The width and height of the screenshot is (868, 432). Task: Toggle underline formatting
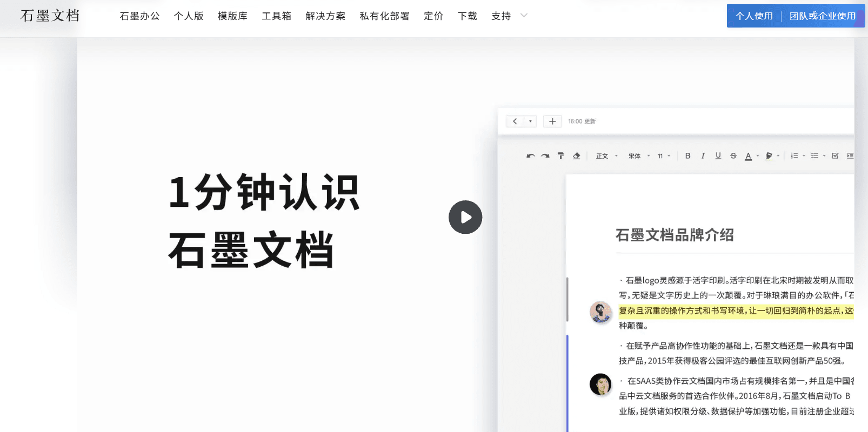click(x=718, y=156)
